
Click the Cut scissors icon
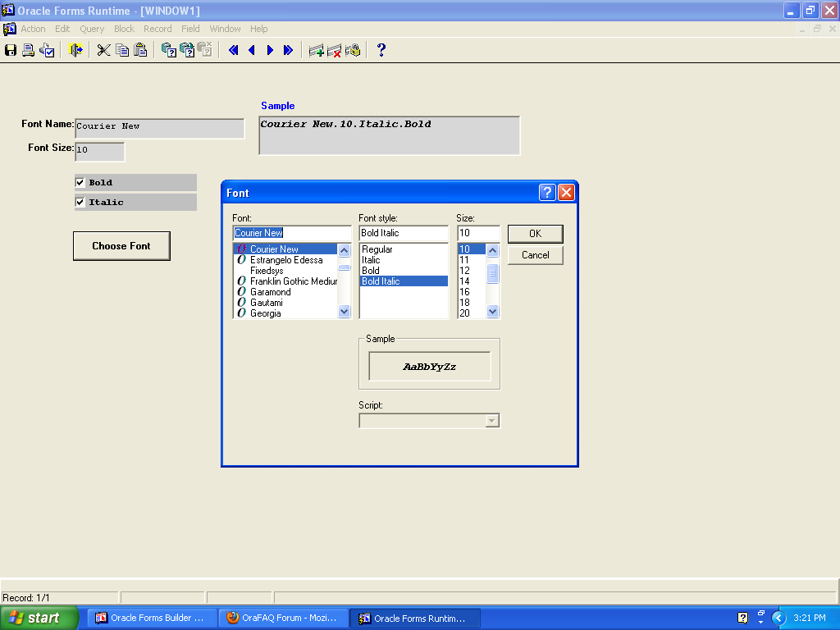click(x=104, y=50)
